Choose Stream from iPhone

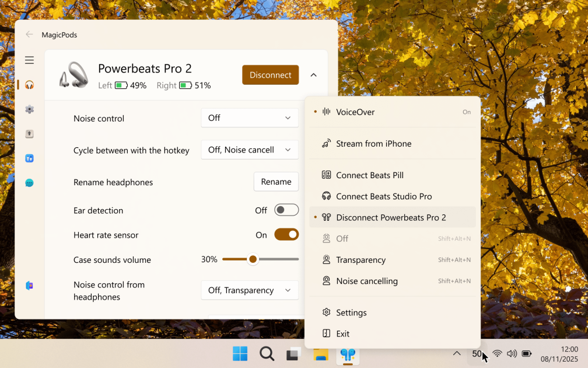(x=392, y=144)
